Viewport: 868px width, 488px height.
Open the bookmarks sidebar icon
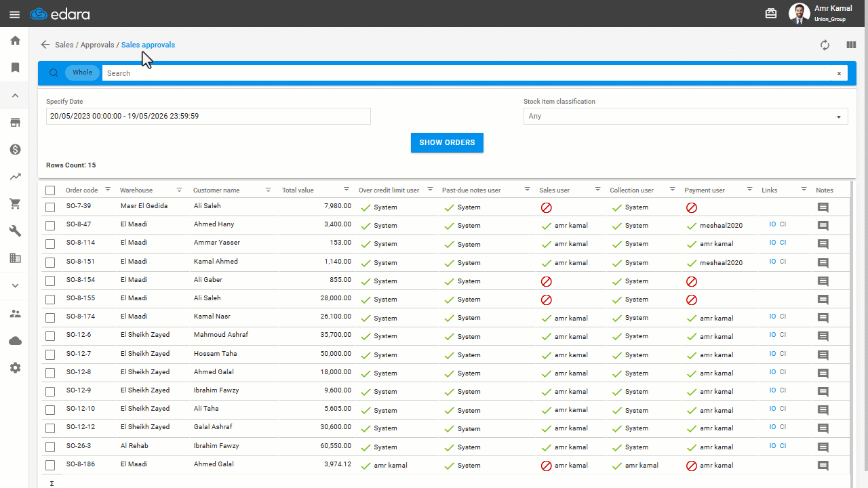pyautogui.click(x=15, y=68)
